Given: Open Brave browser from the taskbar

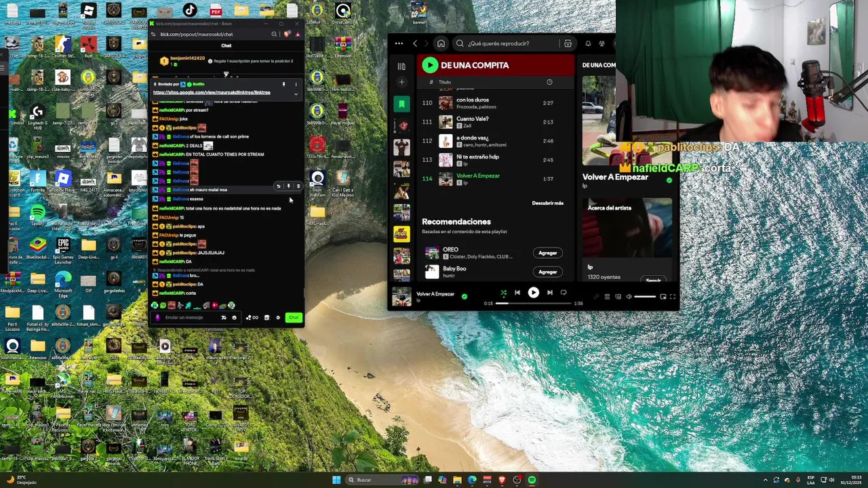Looking at the screenshot, I should [x=502, y=480].
